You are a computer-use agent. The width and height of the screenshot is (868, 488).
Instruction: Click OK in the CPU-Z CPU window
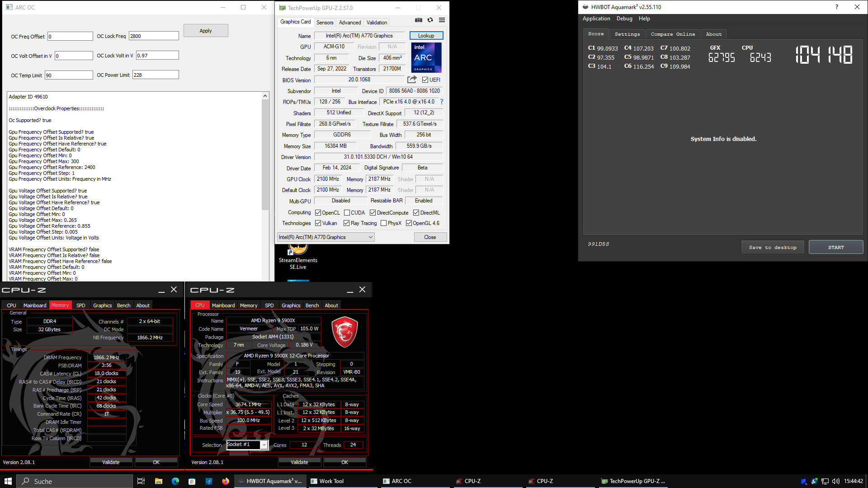[x=345, y=462]
